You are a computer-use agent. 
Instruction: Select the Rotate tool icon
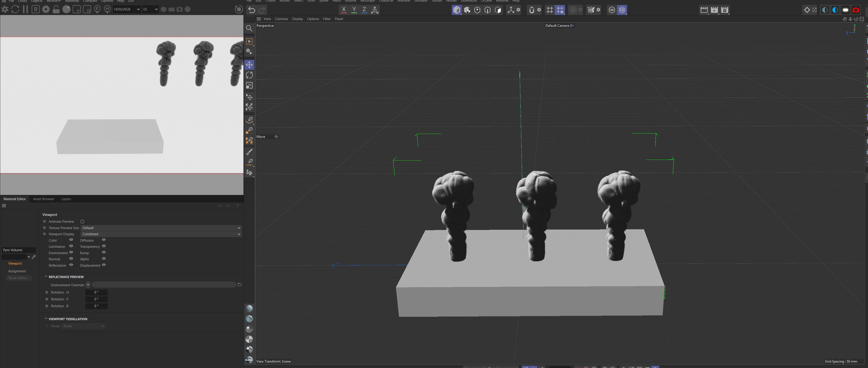249,75
